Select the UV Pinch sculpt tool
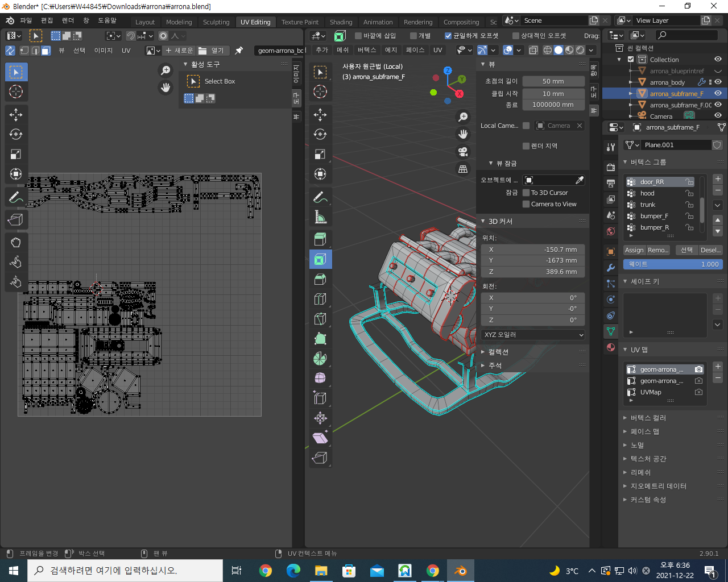 click(16, 282)
